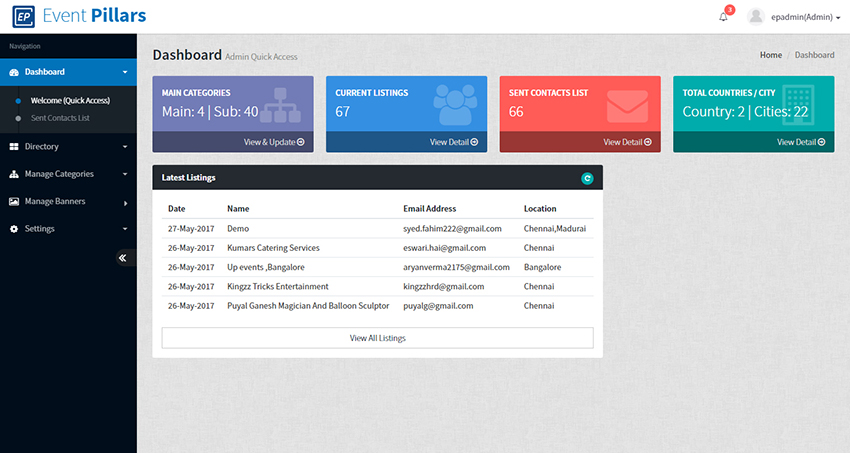Refresh the Latest Listings panel

[x=587, y=178]
